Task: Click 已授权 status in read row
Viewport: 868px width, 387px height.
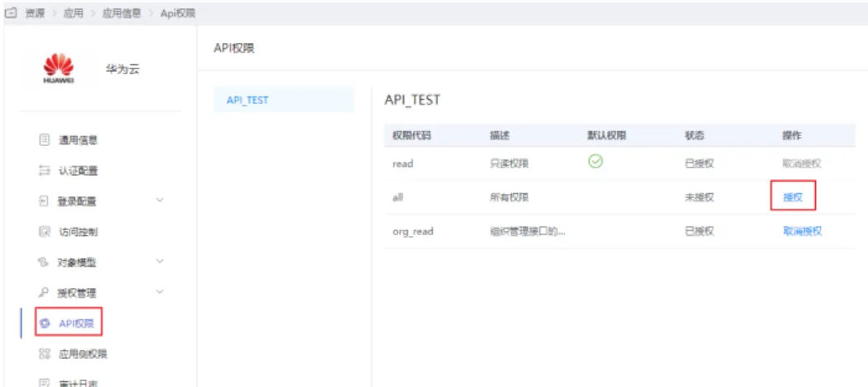Action: tap(700, 163)
